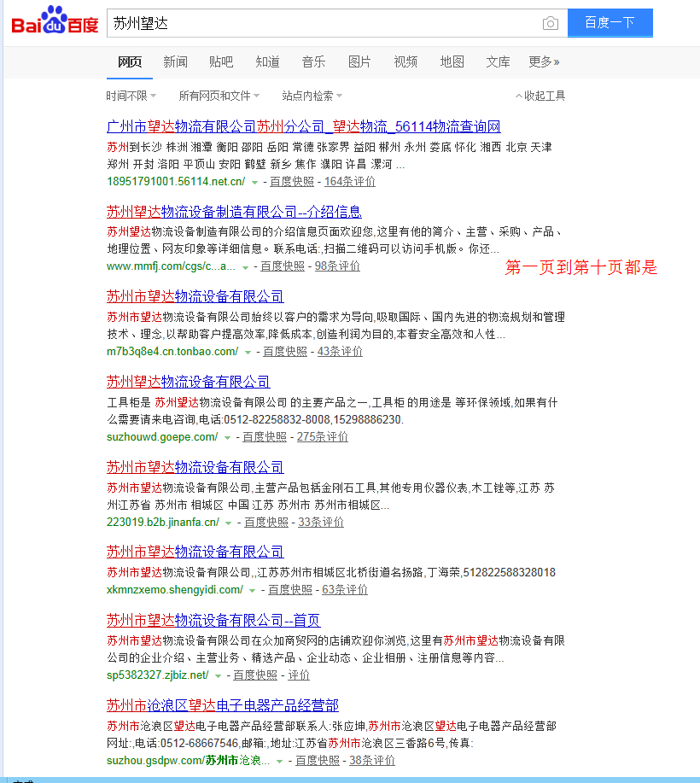Expand arrow next to m7b3q8e4.cn.tonbao.com
Viewport: 700px width, 783px height.
(x=248, y=353)
